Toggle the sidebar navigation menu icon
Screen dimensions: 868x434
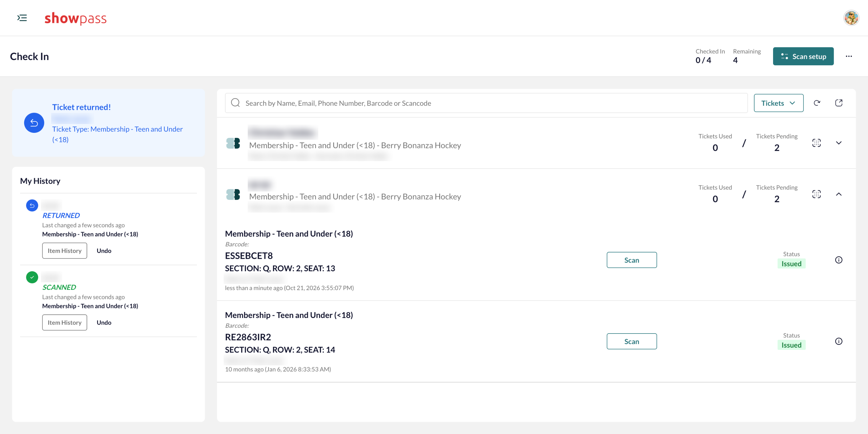(22, 18)
